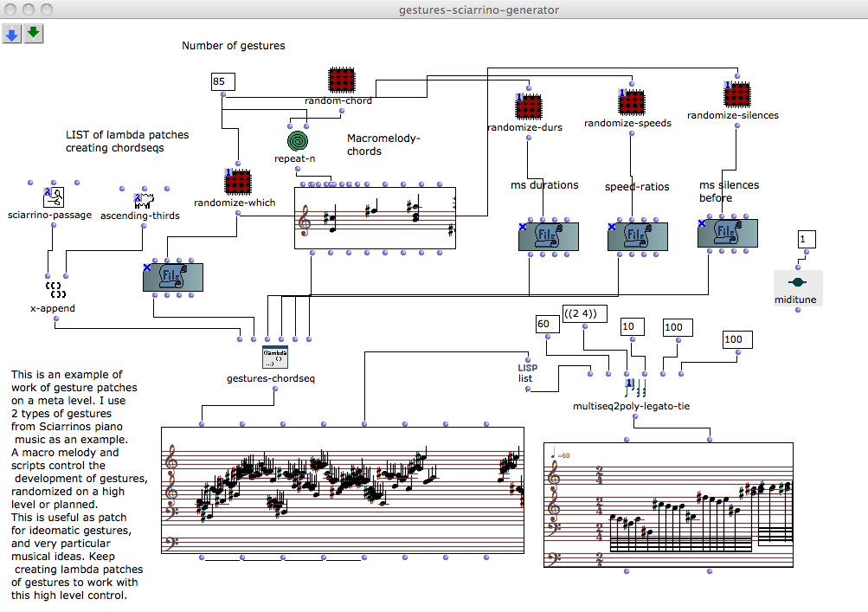Click the blue down-arrow toolbar button
The width and height of the screenshot is (868, 612).
(x=13, y=34)
